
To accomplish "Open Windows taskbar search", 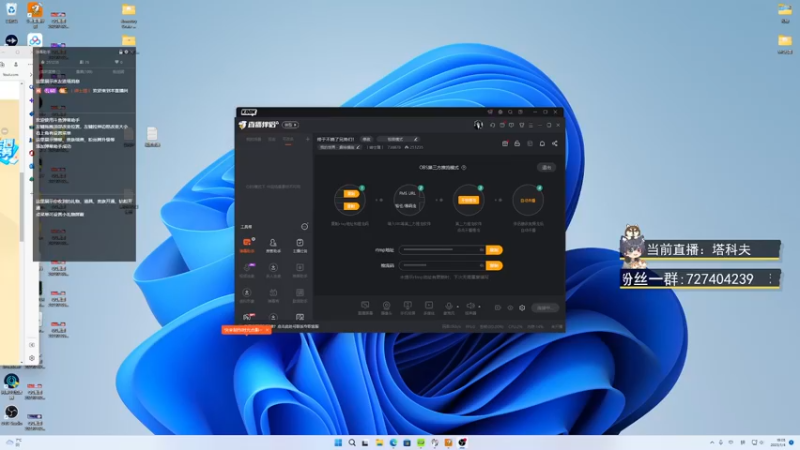I will click(352, 442).
